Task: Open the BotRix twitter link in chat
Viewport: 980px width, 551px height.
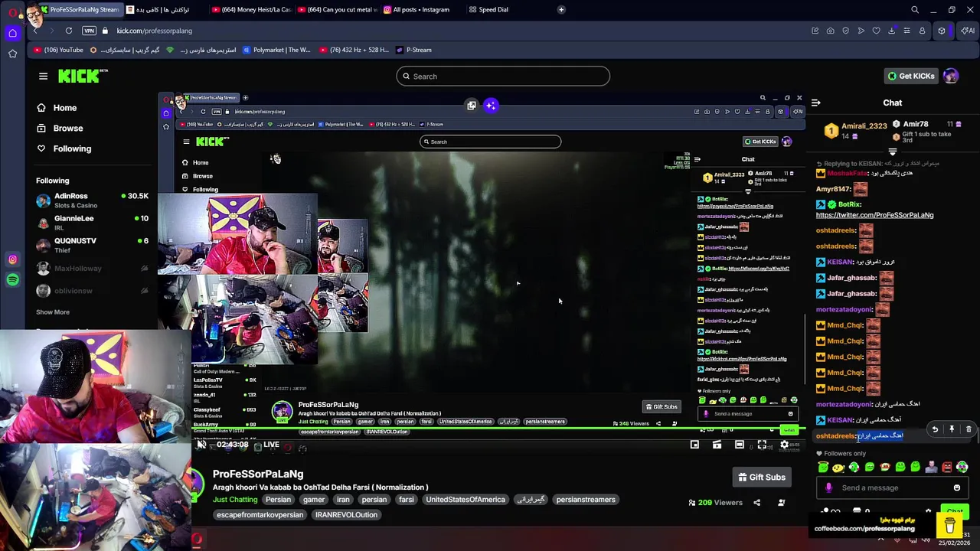Action: tap(874, 215)
